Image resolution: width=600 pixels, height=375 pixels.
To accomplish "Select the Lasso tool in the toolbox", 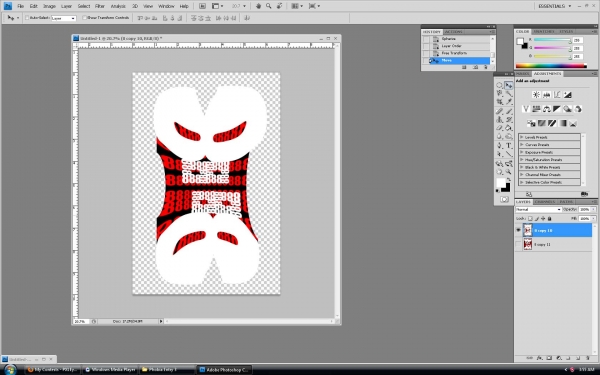I will pos(500,93).
